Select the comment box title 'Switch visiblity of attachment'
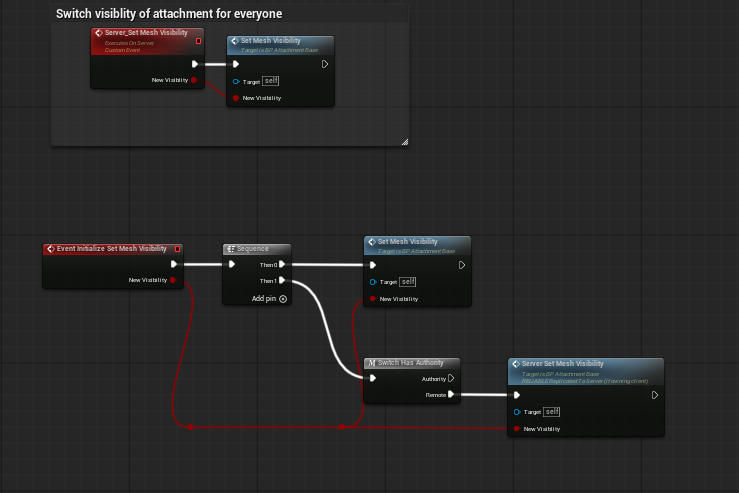Image resolution: width=739 pixels, height=493 pixels. (x=169, y=14)
